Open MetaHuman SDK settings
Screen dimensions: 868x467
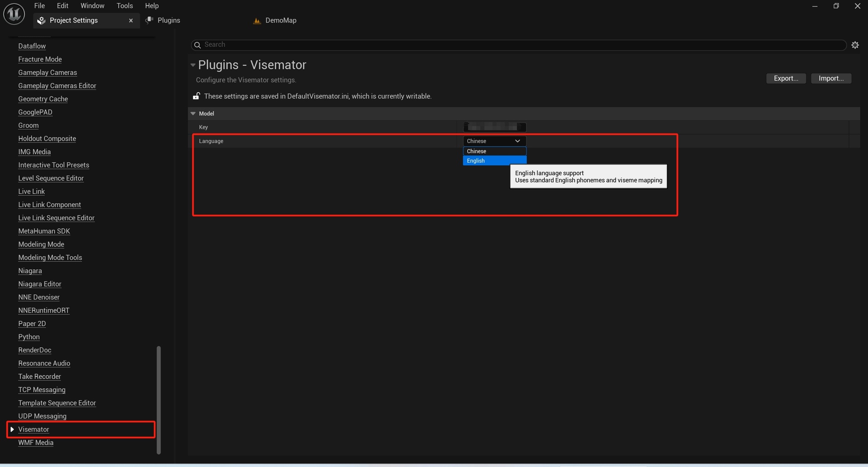point(44,231)
